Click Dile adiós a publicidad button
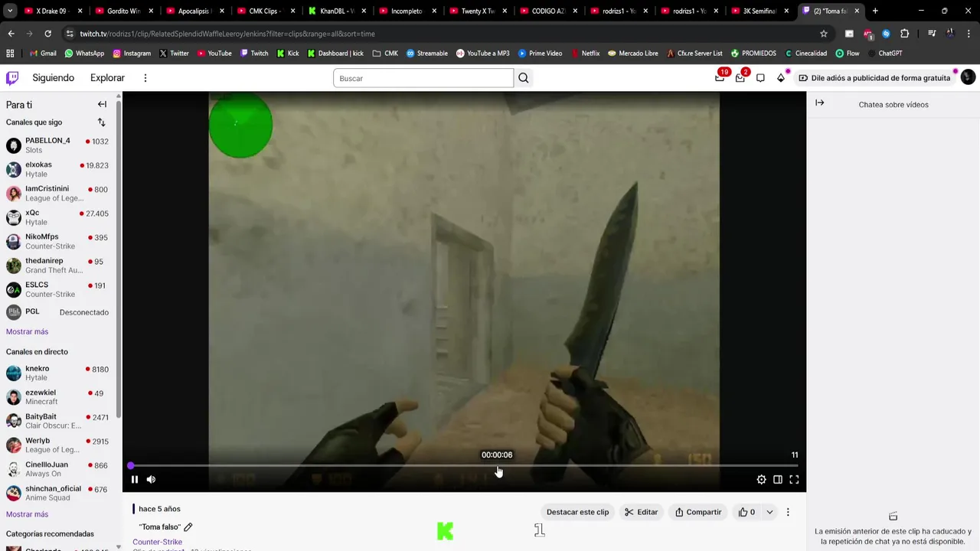The image size is (980, 551). 874,78
